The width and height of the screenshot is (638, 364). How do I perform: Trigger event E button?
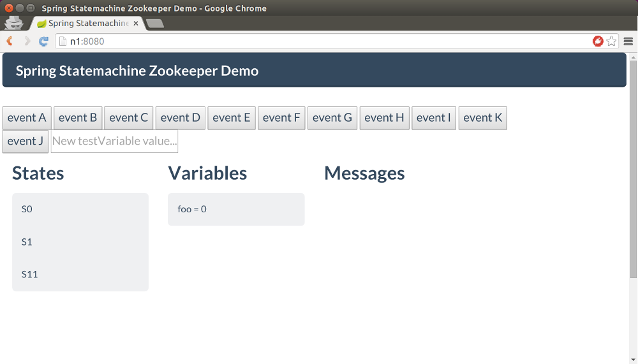click(x=232, y=118)
